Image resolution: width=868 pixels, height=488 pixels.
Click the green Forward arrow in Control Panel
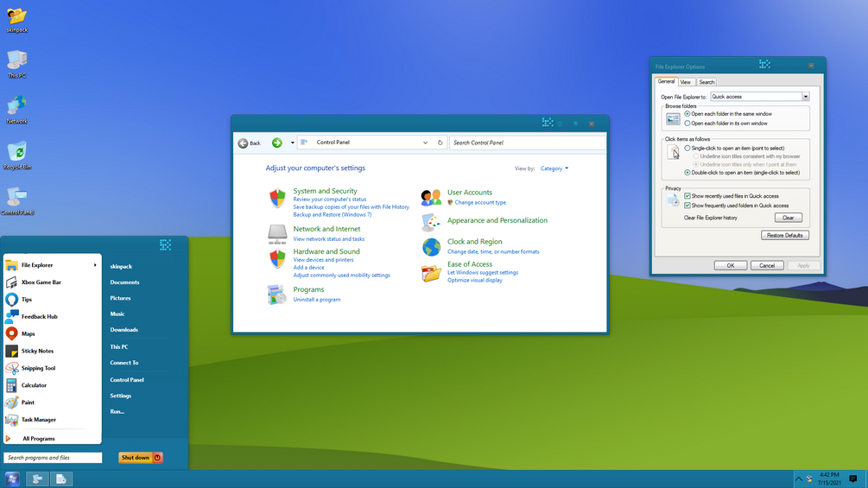coord(276,143)
